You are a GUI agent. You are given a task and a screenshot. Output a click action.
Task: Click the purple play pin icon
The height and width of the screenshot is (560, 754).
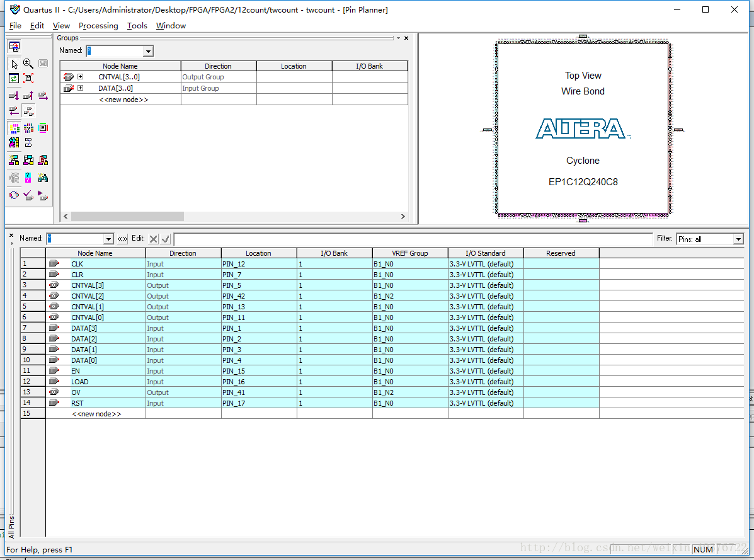coord(43,195)
